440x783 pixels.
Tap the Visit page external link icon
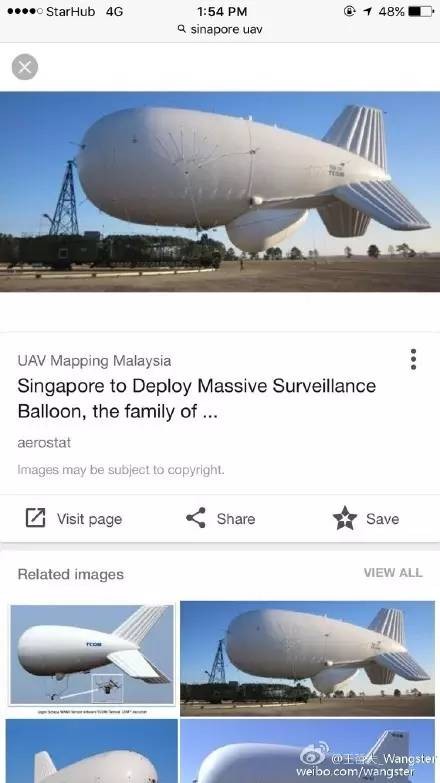tap(35, 518)
